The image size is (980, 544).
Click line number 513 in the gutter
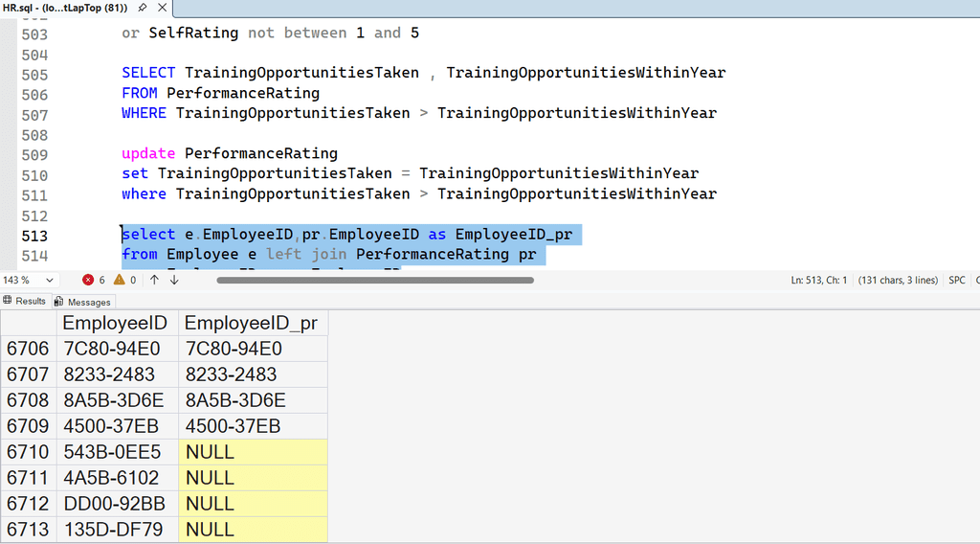34,236
